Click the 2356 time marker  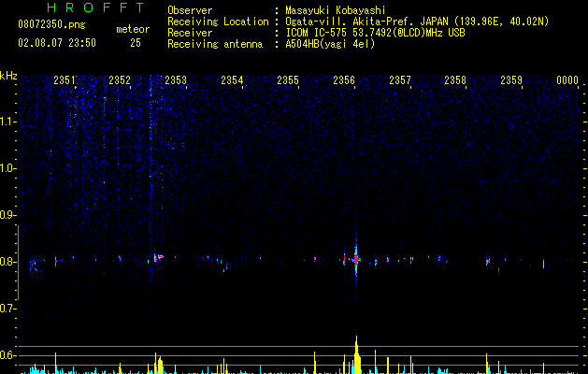(x=344, y=80)
